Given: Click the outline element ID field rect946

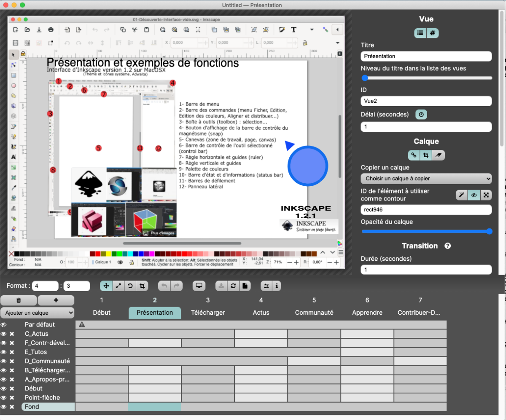Looking at the screenshot, I should 426,210.
